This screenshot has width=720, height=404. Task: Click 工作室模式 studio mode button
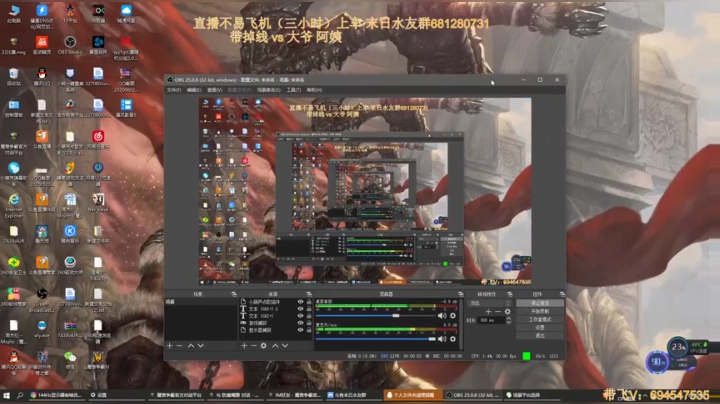540,320
